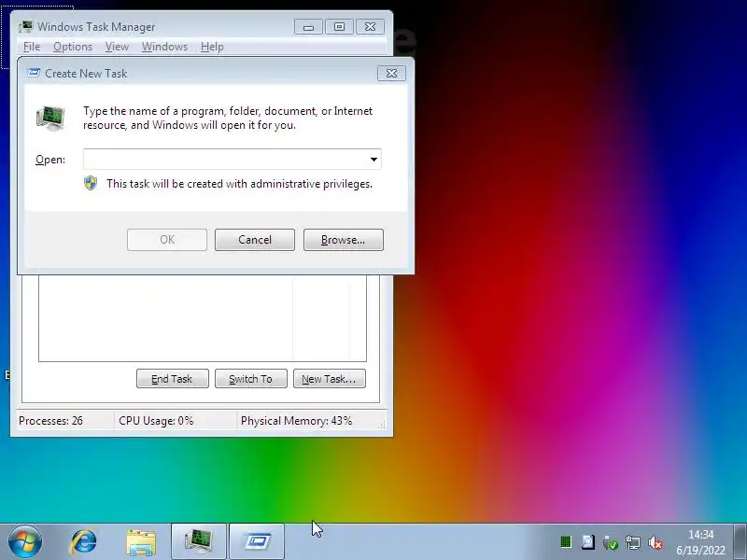The height and width of the screenshot is (560, 747).
Task: Click the network tray icon
Action: [x=633, y=542]
